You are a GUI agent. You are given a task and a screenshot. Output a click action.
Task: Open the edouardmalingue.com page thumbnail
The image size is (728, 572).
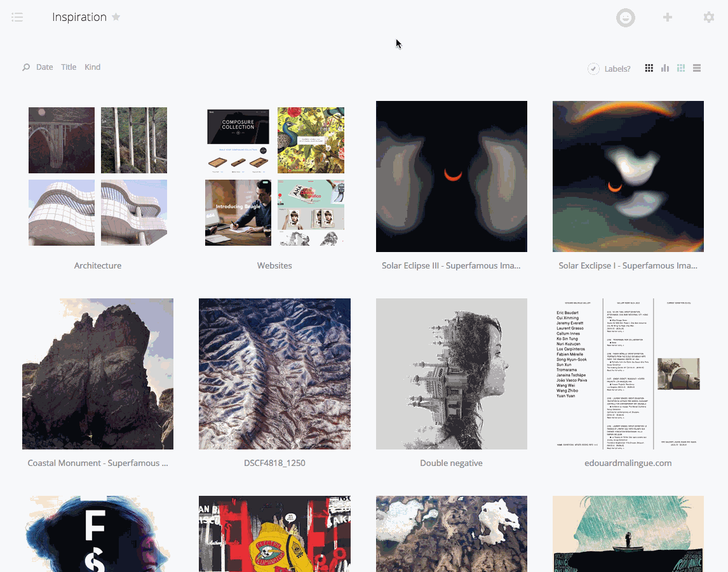(628, 374)
